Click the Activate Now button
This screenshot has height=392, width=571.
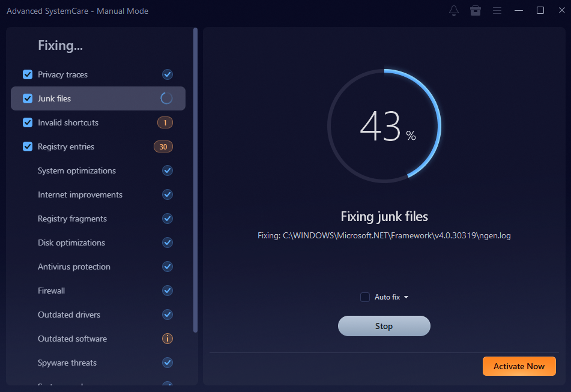[519, 366]
